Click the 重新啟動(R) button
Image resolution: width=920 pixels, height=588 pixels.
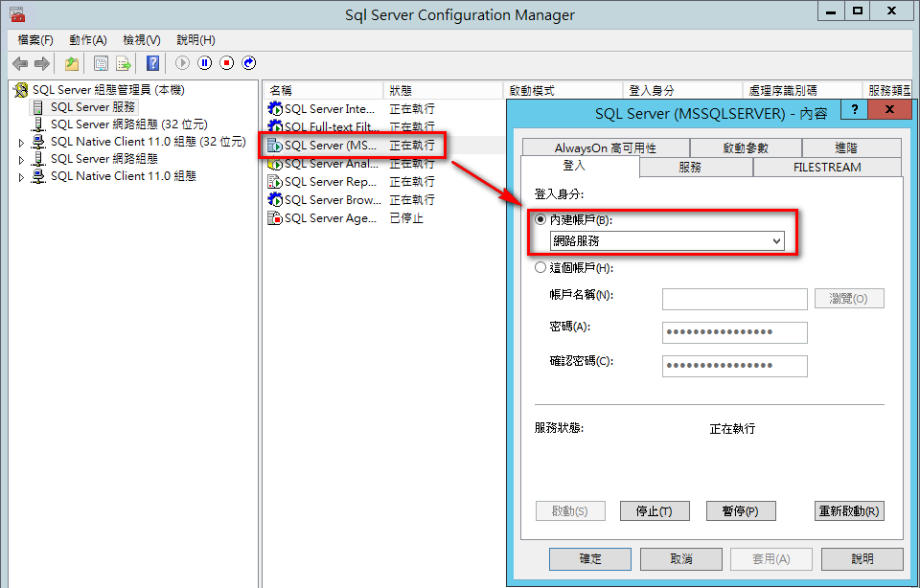coord(849,510)
